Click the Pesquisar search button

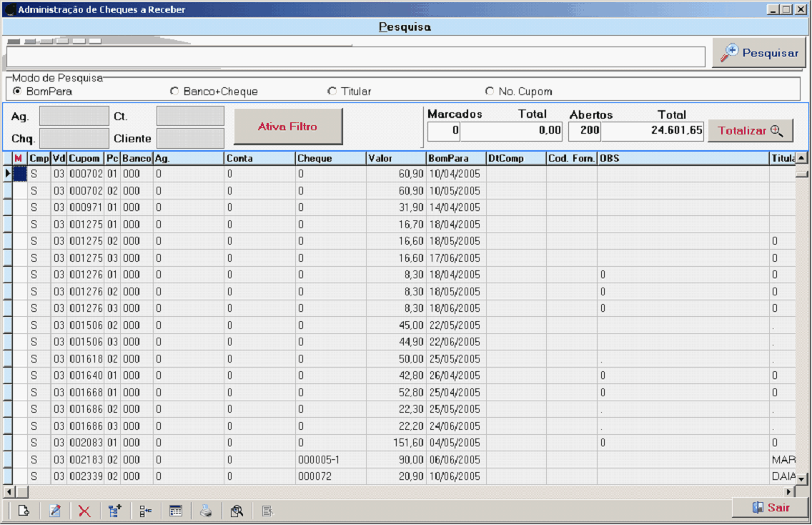tap(758, 54)
